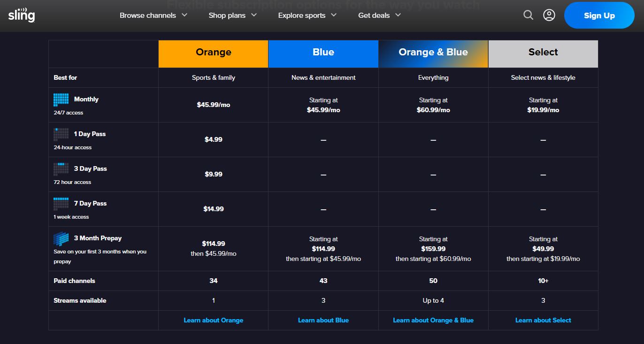Click the Blue monthly $45.99/mo price

(x=323, y=110)
